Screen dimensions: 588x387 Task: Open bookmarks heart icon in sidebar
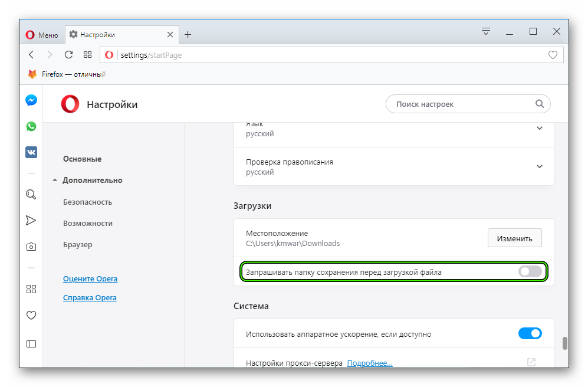[x=31, y=316]
